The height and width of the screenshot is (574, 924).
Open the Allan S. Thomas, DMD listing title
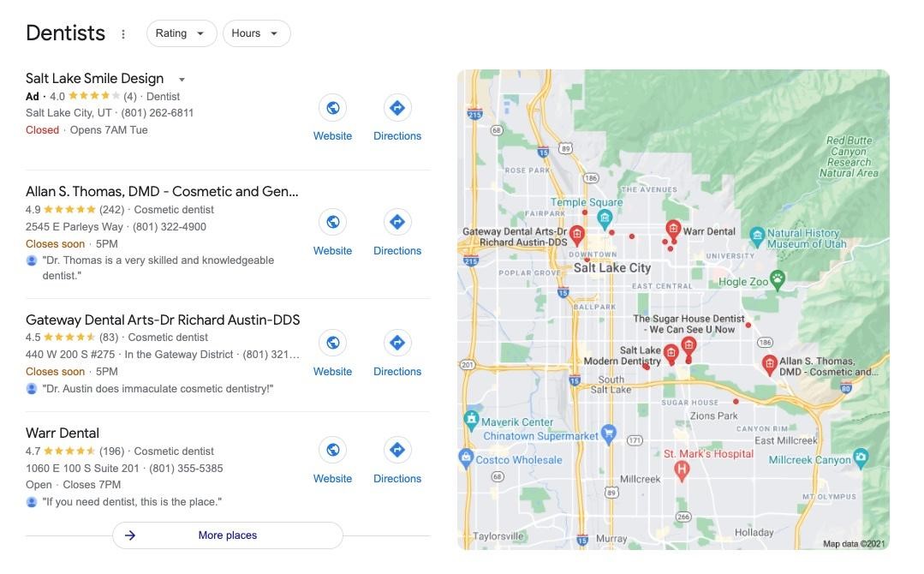162,192
